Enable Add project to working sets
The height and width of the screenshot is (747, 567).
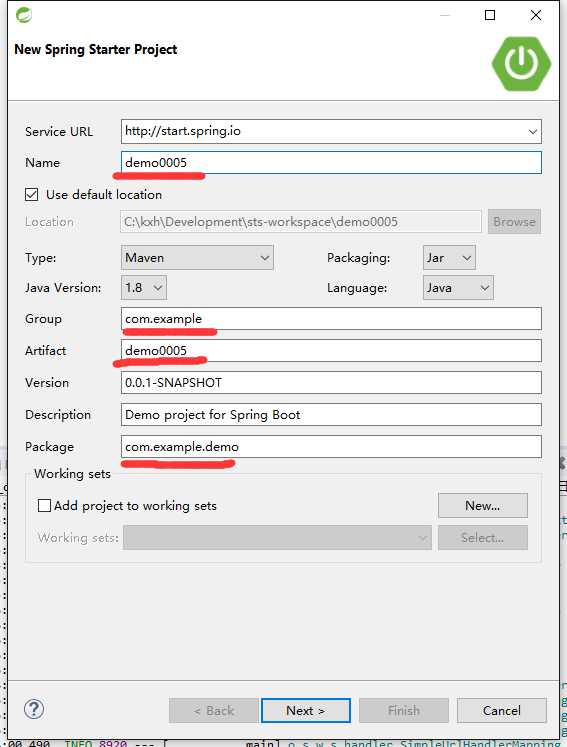point(44,505)
